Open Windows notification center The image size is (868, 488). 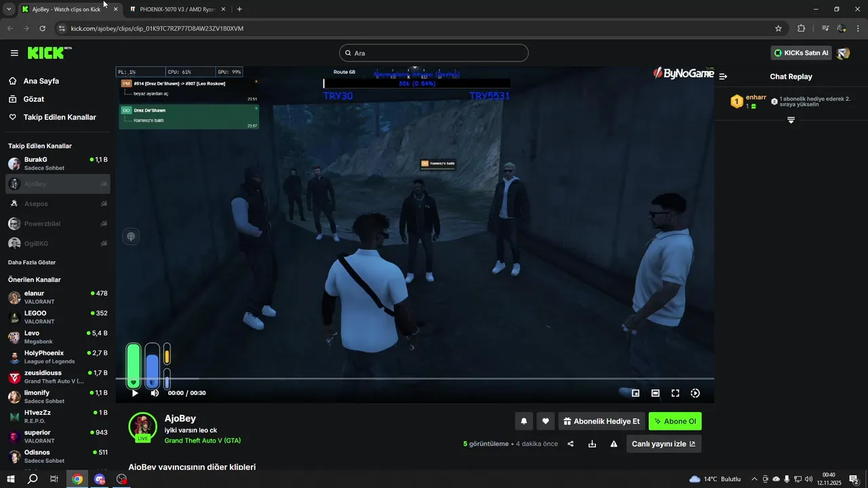coord(854,479)
